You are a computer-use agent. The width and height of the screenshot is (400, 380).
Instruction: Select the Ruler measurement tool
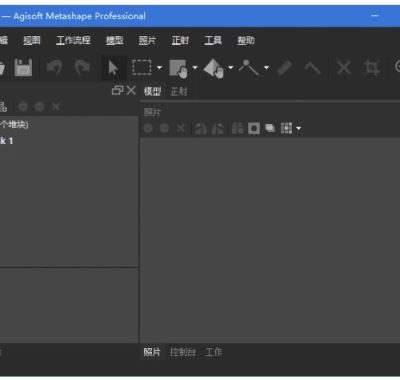tap(284, 68)
